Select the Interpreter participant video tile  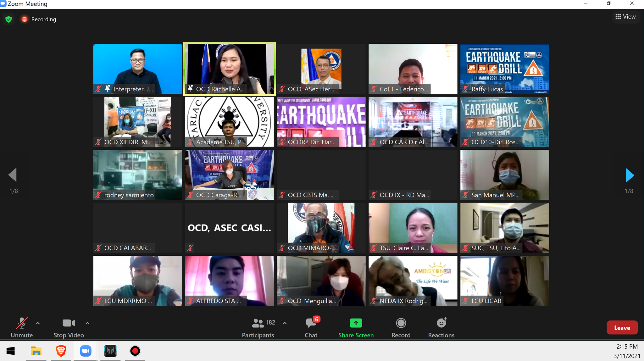pos(137,69)
